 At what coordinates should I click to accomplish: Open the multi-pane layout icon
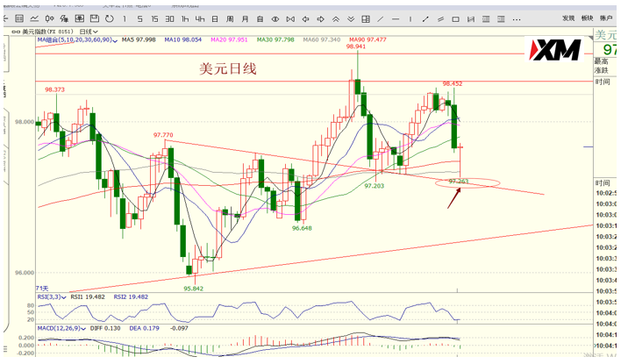tap(366, 18)
